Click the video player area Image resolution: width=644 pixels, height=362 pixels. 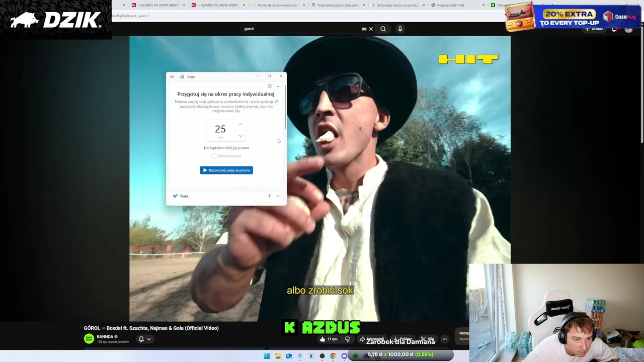320,178
